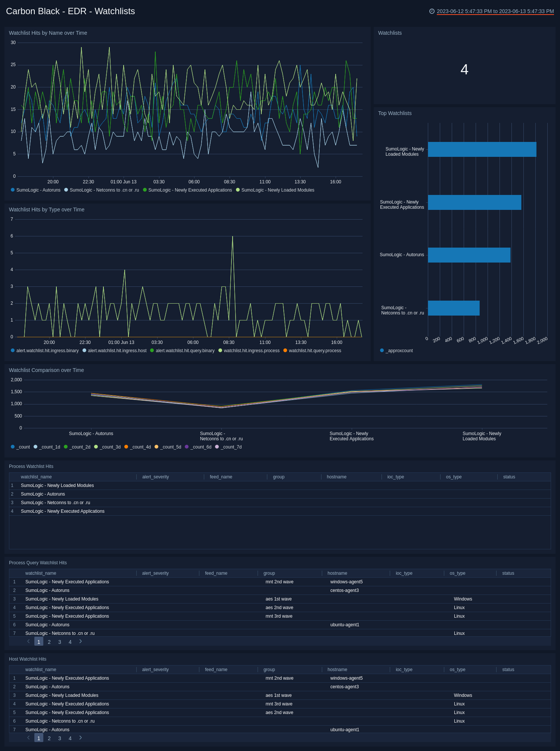
Task: Click mnt 2nd wave group in Host Watchlist Hits
Action: pyautogui.click(x=279, y=678)
